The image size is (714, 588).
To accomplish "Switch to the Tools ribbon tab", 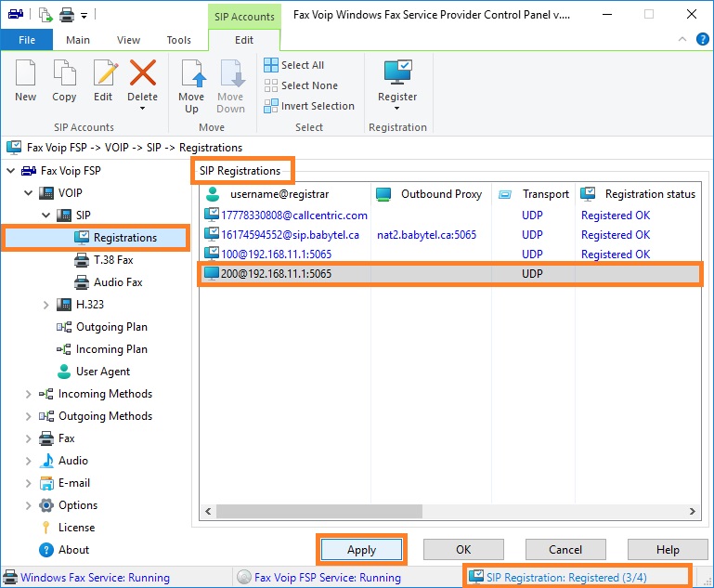I will (178, 40).
